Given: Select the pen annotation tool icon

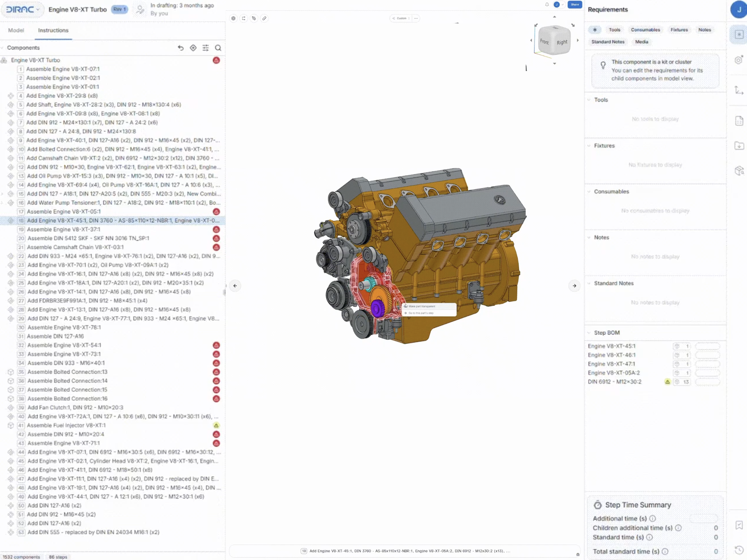Looking at the screenshot, I should click(254, 18).
